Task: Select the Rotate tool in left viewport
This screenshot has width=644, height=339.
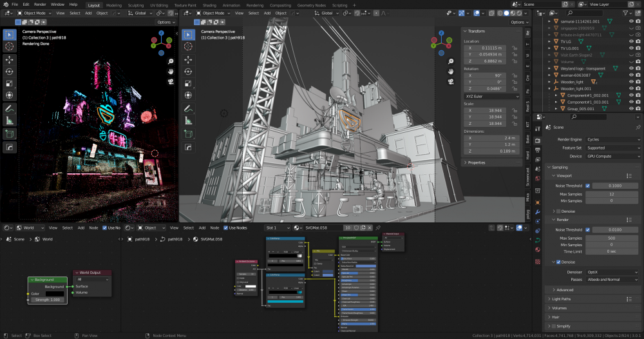Action: pos(10,72)
